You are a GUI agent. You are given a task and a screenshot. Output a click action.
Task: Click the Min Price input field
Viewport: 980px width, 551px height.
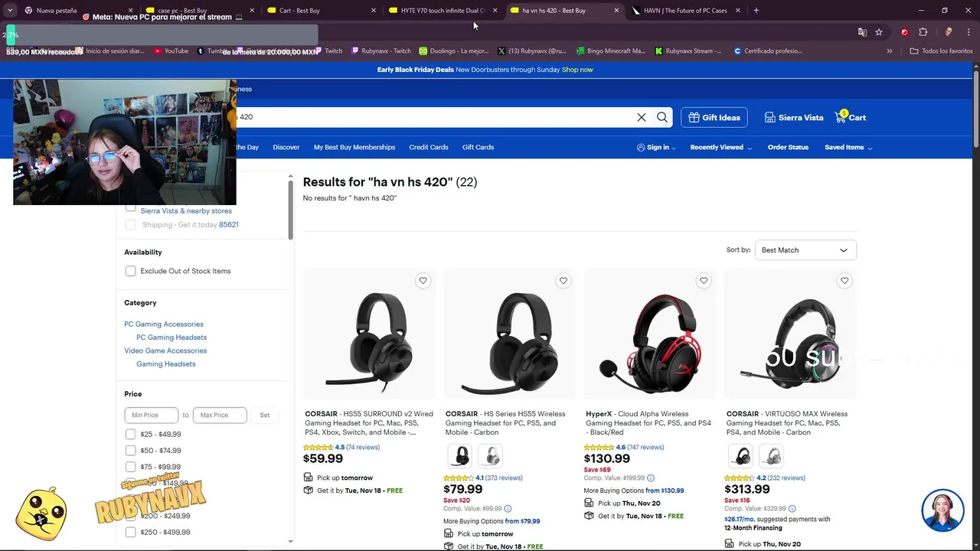pyautogui.click(x=152, y=415)
